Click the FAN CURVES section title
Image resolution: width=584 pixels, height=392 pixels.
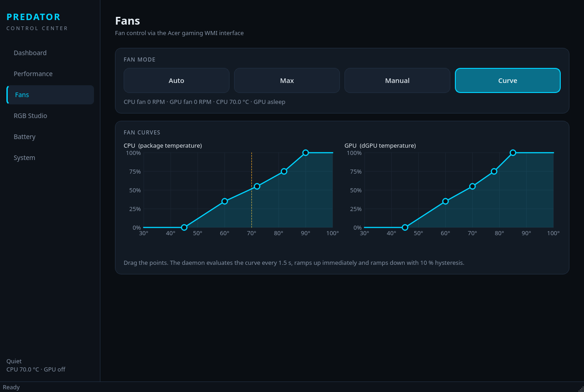coord(142,133)
